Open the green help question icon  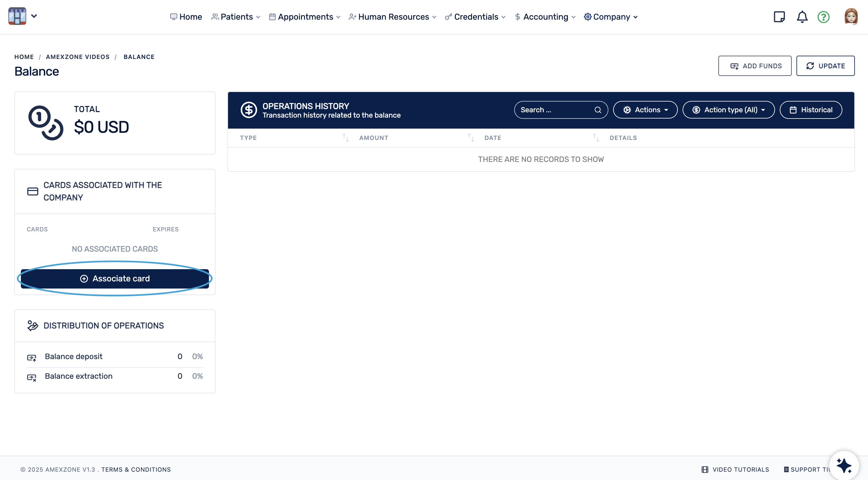(x=824, y=17)
